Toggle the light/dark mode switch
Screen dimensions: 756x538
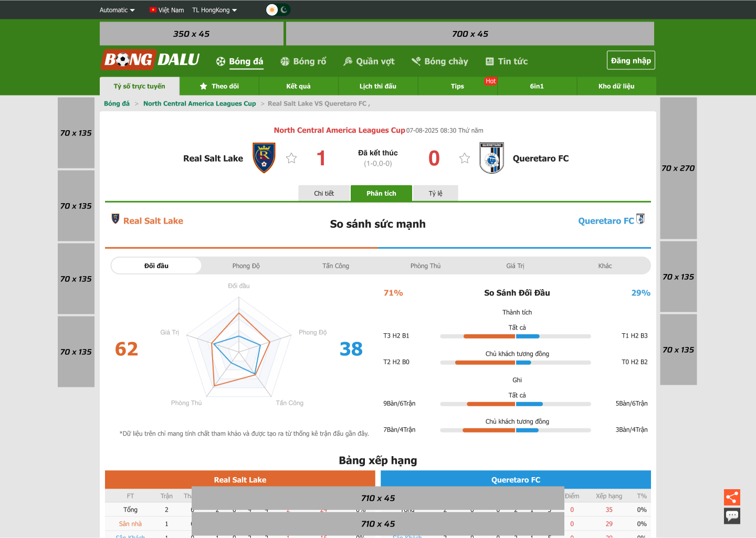[x=278, y=10]
